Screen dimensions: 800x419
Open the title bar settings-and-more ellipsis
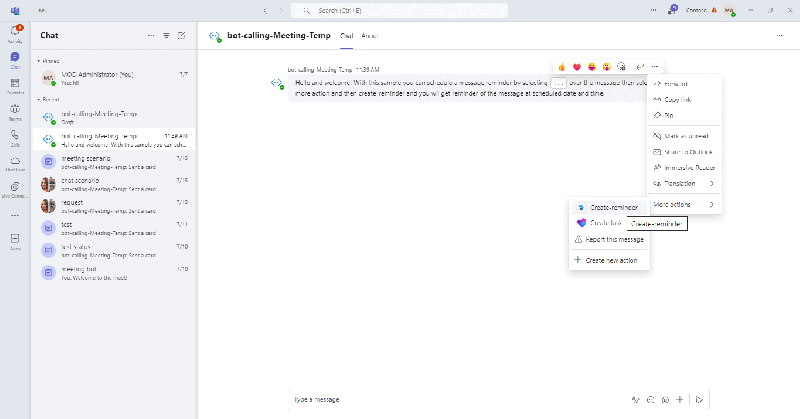[x=654, y=10]
